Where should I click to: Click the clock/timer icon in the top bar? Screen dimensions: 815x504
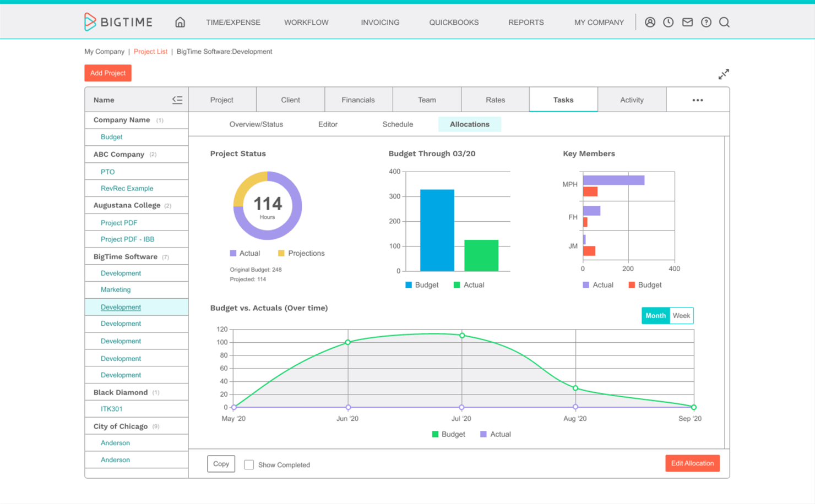pos(669,22)
